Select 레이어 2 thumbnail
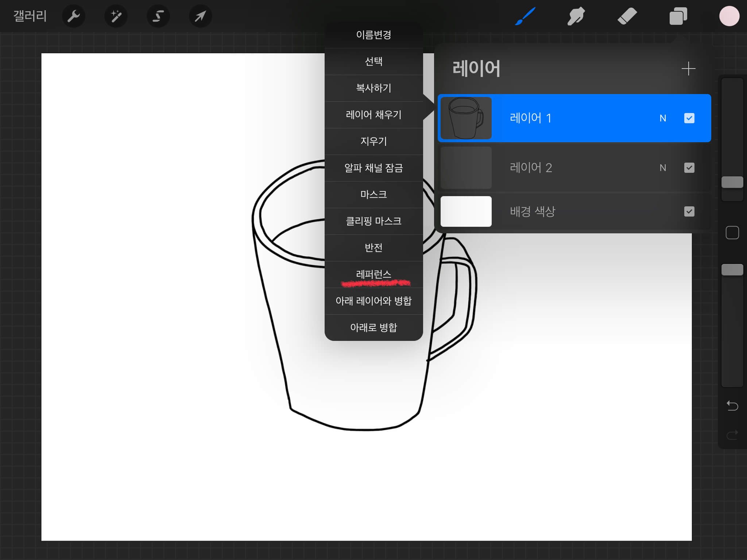Screen dimensions: 747x560 coord(466,168)
